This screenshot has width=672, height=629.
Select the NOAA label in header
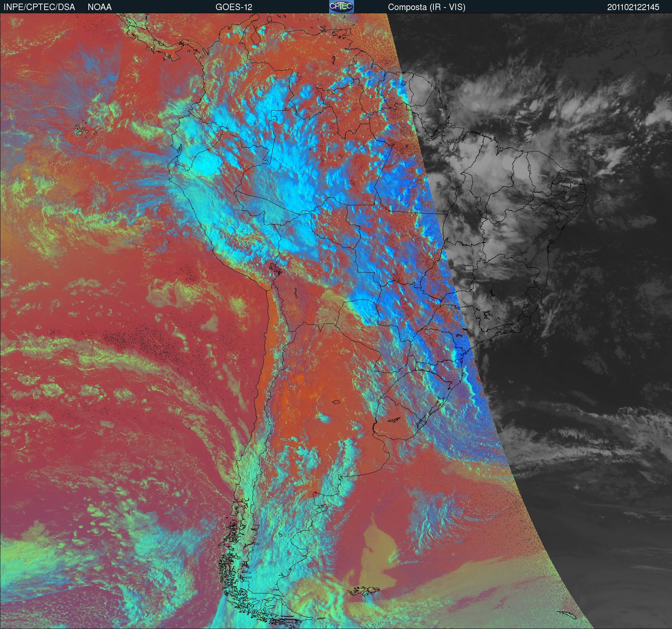100,7
